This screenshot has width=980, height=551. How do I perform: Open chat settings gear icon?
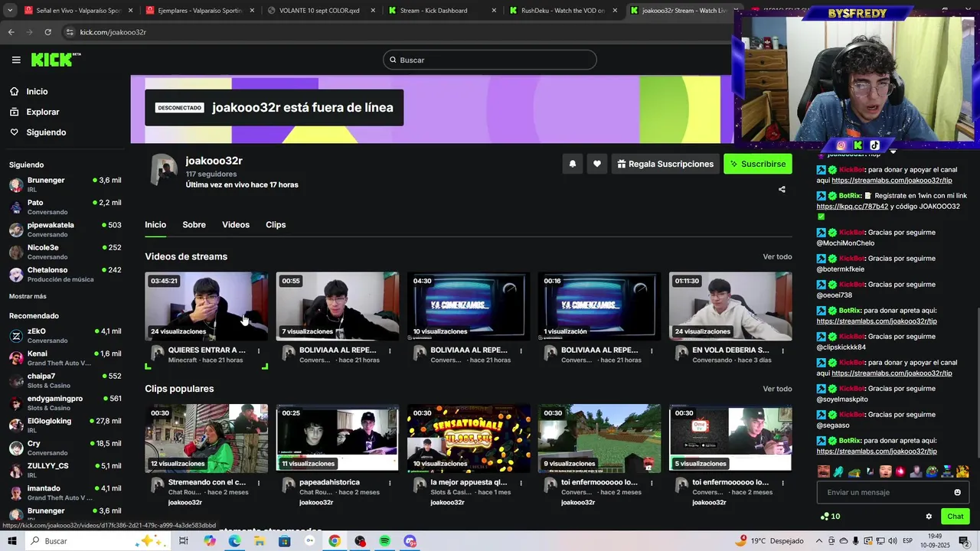point(929,517)
